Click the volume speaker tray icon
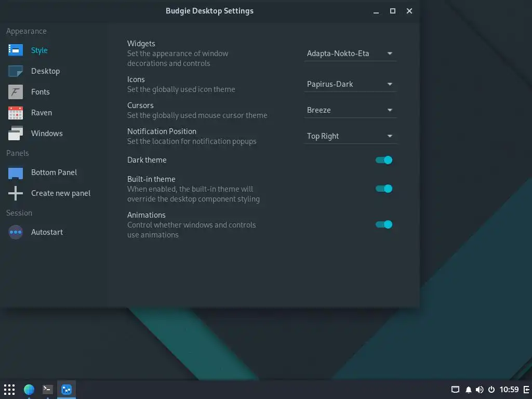Image resolution: width=532 pixels, height=399 pixels. click(x=480, y=390)
